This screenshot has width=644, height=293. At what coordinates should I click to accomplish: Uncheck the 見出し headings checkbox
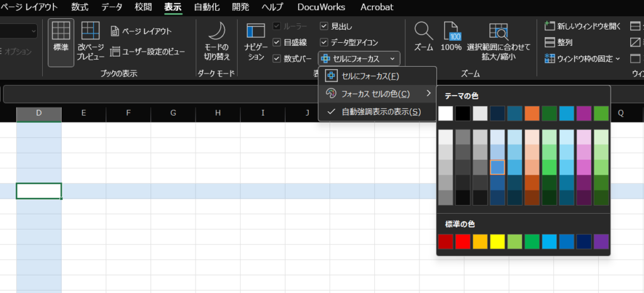pos(324,26)
